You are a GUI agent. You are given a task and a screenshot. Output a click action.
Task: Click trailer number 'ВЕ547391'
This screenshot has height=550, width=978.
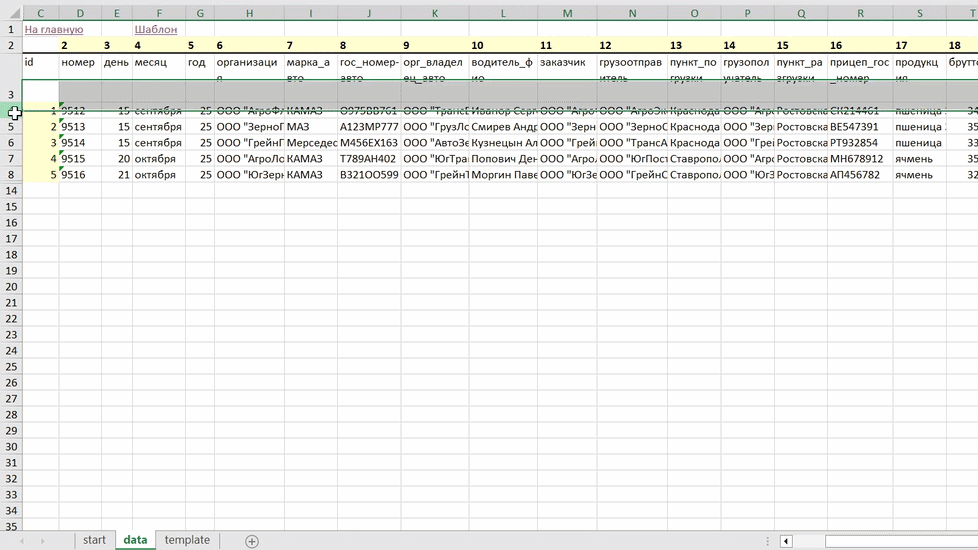[x=860, y=127]
